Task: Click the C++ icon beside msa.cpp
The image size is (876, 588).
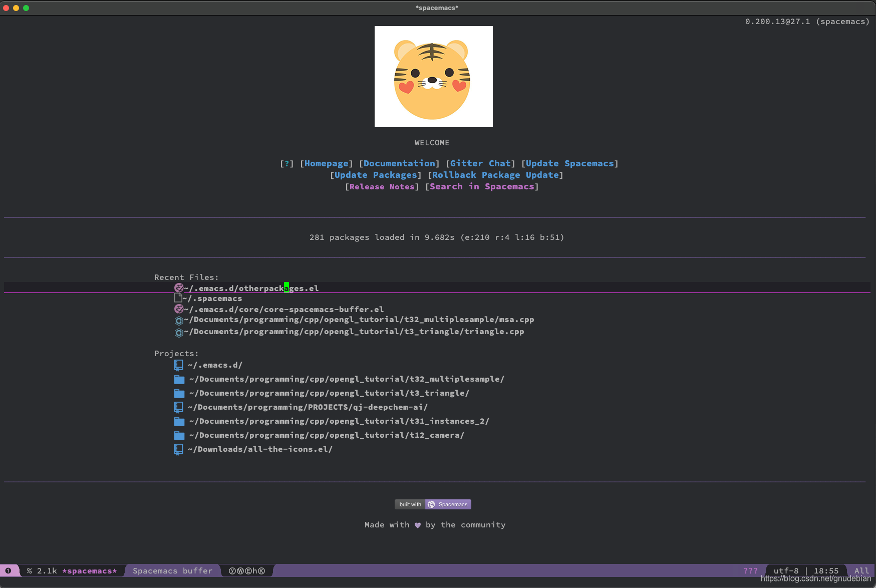Action: point(179,321)
